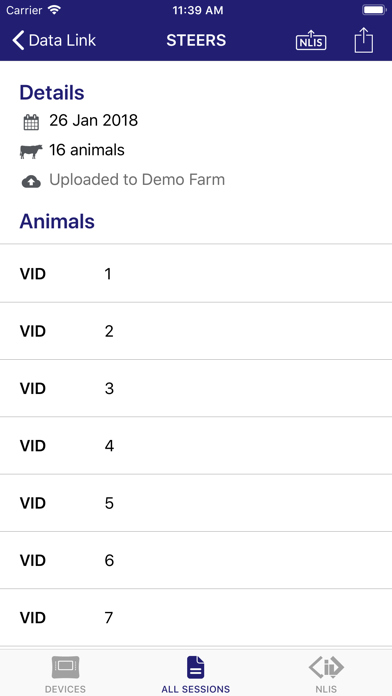Click the calendar icon beside 26 Jan 2018

[31, 122]
